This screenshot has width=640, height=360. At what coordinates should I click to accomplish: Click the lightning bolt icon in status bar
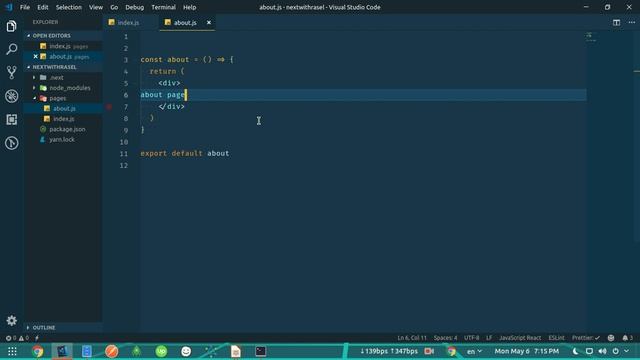(37, 338)
